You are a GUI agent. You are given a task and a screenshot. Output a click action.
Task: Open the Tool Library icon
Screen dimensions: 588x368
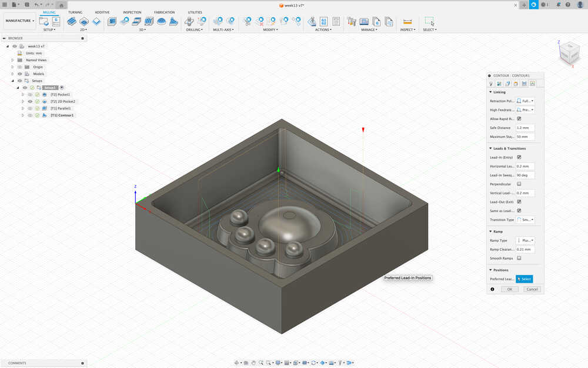(352, 21)
